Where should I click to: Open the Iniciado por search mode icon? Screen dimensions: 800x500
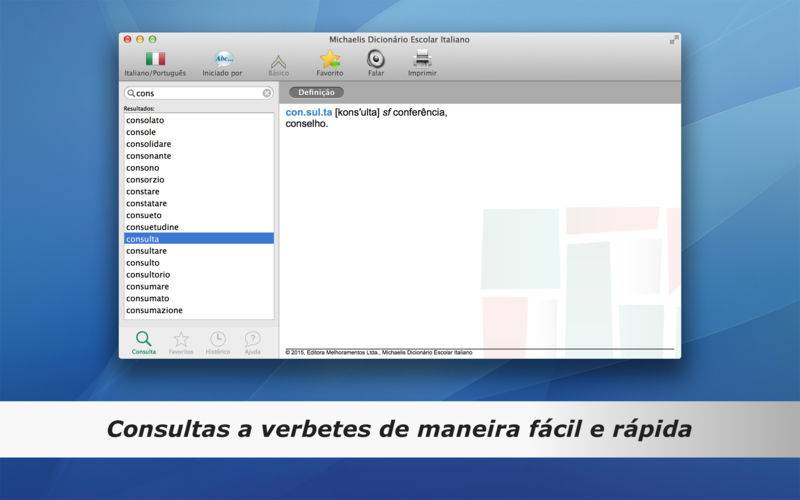(x=223, y=59)
